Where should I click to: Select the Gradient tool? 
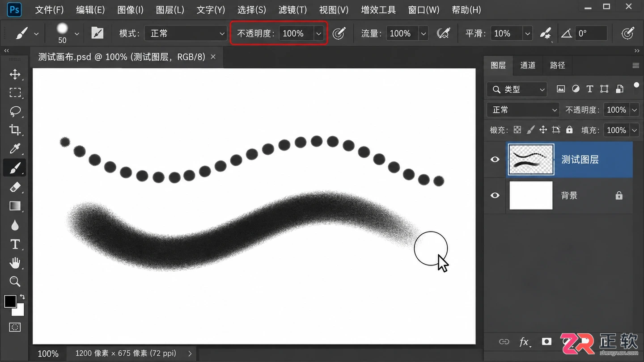[15, 206]
